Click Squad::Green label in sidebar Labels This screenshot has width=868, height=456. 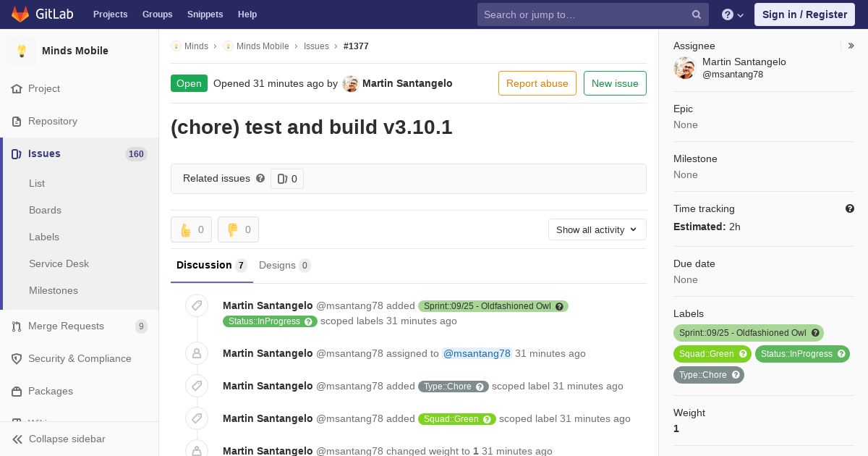pyautogui.click(x=712, y=354)
